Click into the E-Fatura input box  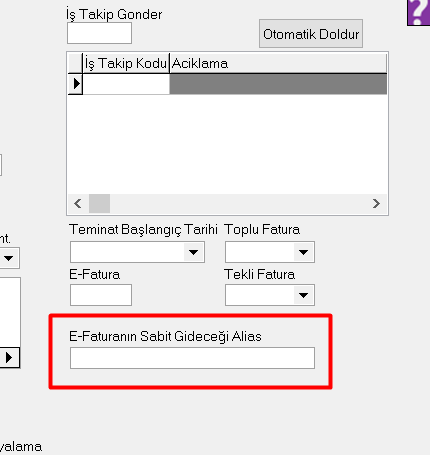[101, 295]
